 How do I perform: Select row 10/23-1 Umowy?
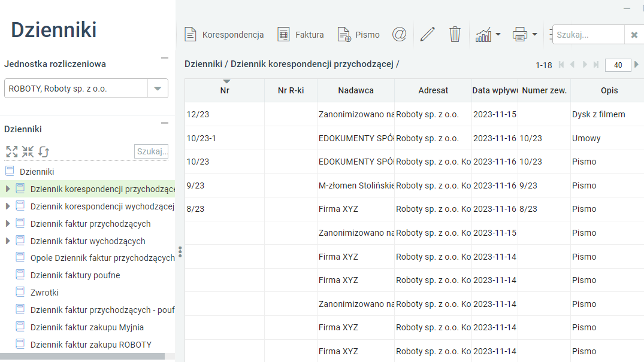(415, 138)
